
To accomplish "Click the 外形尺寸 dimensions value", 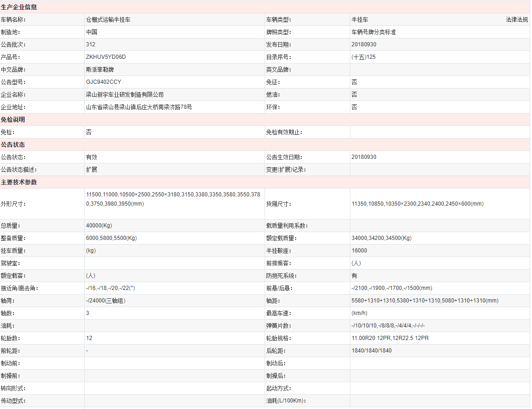I will [x=173, y=199].
